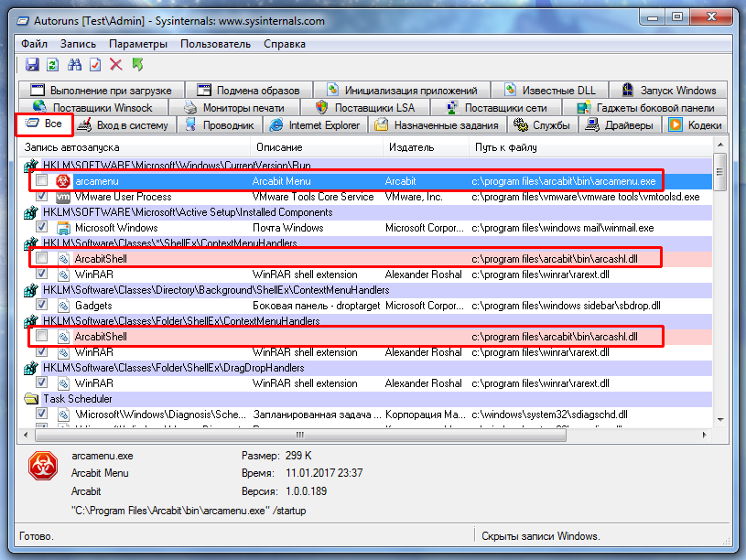Switch to Подмена образов tab

pos(248,90)
